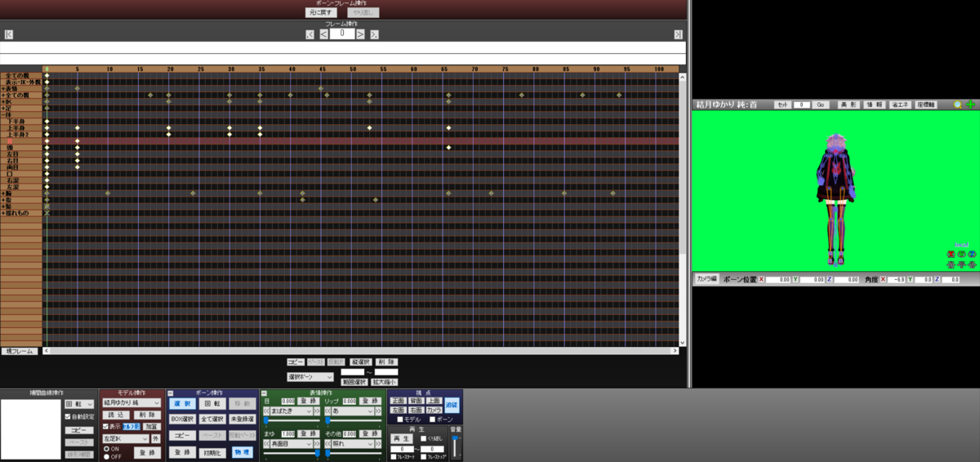Expand the 表情 row in bone list

pos(4,88)
